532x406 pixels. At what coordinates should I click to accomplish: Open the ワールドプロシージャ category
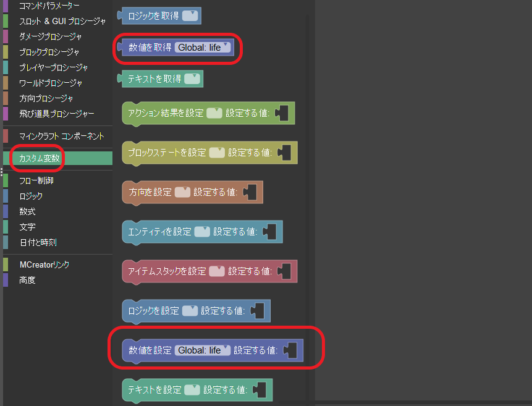point(51,83)
